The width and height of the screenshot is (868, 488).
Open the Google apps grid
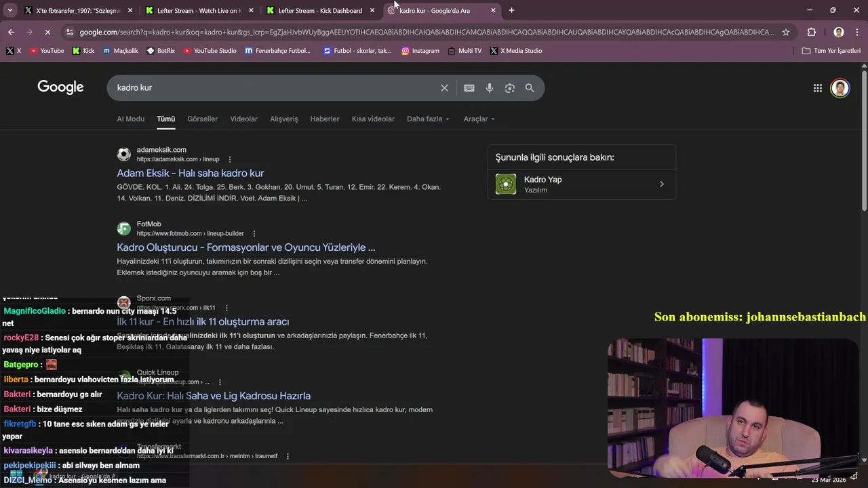(x=818, y=88)
